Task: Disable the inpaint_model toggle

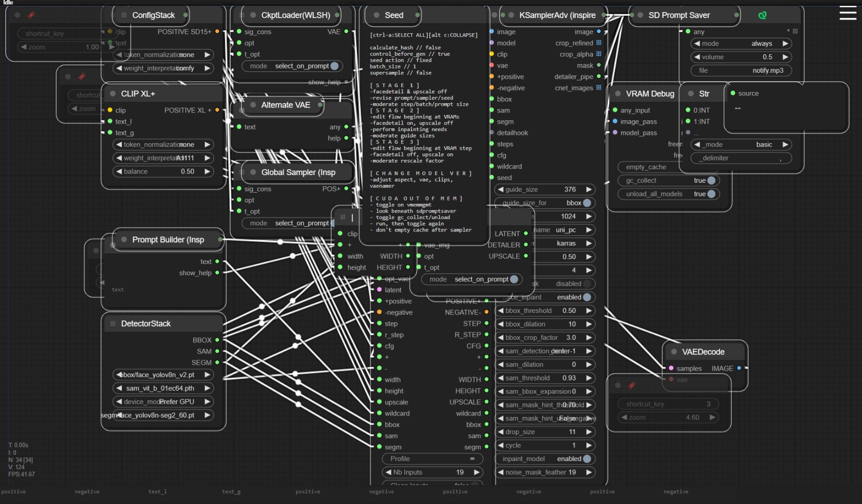Action: click(587, 459)
